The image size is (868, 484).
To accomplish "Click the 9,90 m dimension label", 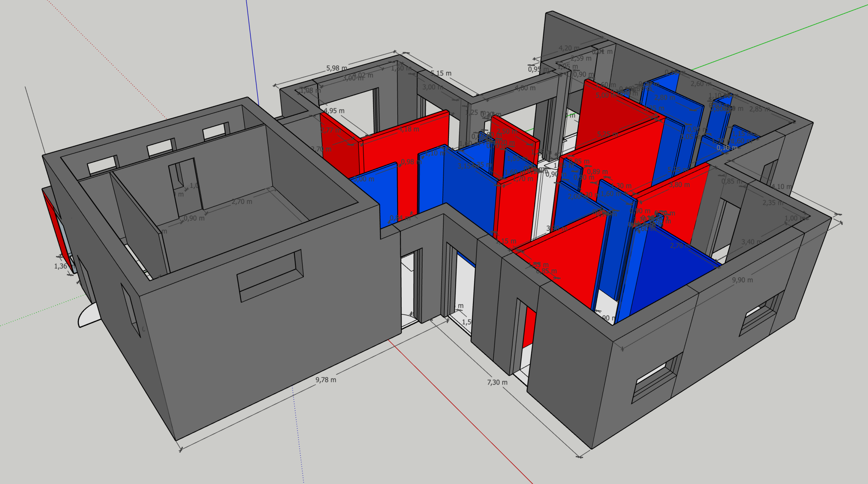I will pos(742,280).
